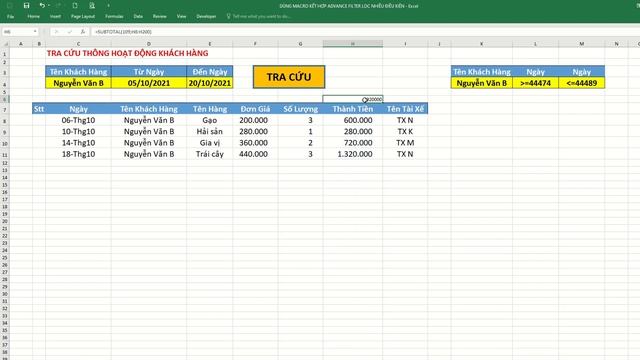Select unit price cell '440.000'

coord(255,154)
